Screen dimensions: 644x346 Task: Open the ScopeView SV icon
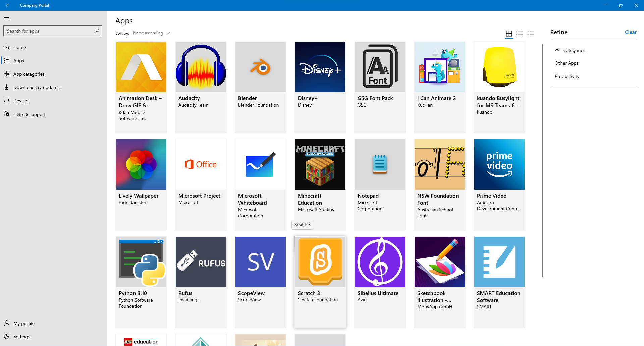(261, 262)
